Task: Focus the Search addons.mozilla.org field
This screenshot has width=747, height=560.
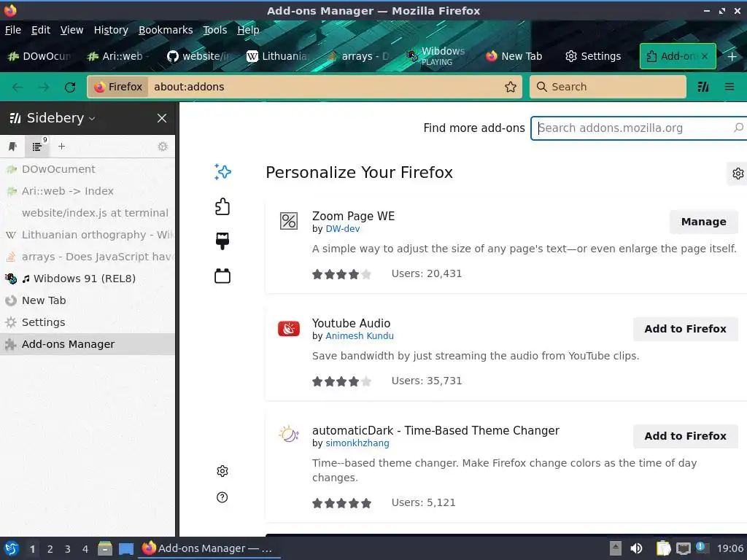Action: point(638,128)
